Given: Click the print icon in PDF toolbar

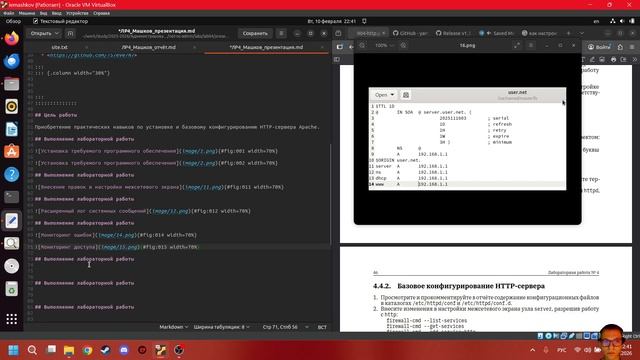Looking at the screenshot, I should coord(613,59).
